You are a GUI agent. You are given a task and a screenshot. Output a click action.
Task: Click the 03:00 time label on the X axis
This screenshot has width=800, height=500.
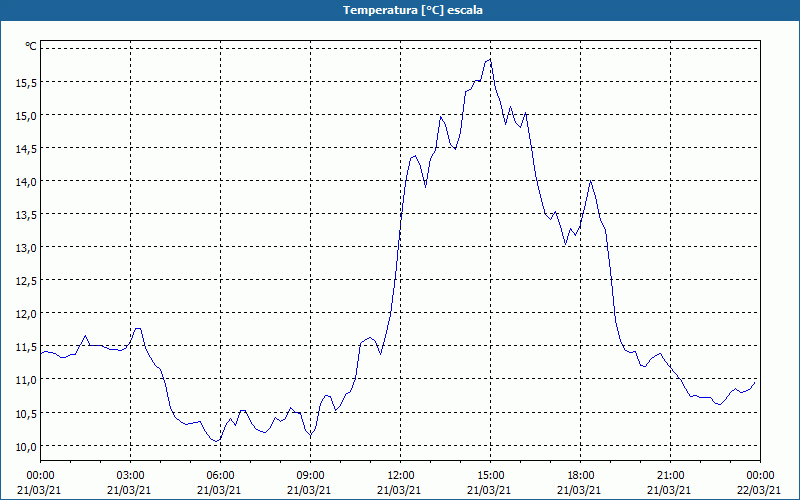click(x=131, y=476)
